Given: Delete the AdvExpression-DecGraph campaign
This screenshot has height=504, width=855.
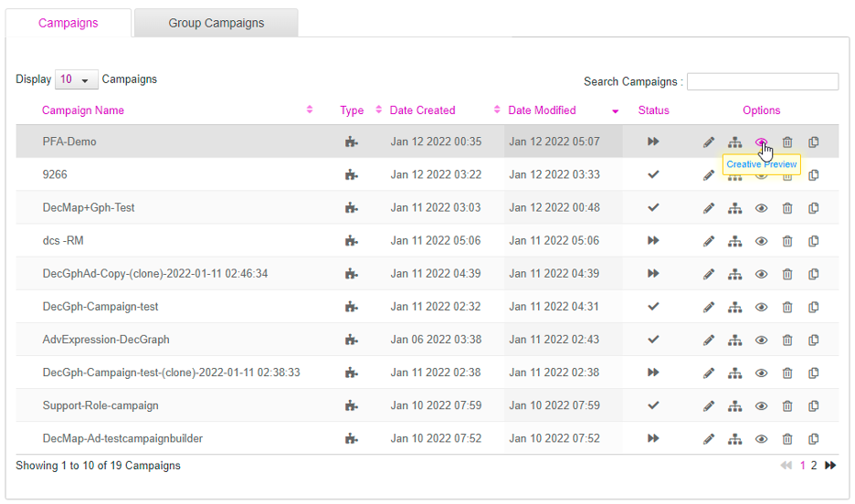Looking at the screenshot, I should click(786, 341).
